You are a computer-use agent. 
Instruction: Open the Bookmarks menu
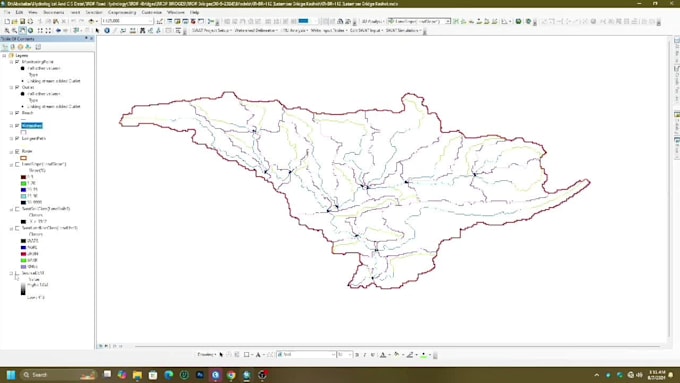coord(53,13)
